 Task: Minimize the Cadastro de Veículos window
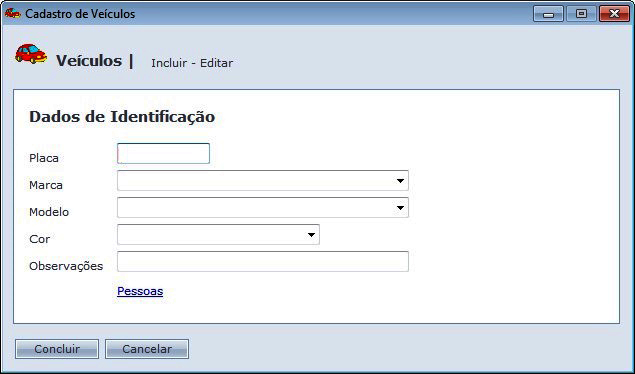pos(548,14)
